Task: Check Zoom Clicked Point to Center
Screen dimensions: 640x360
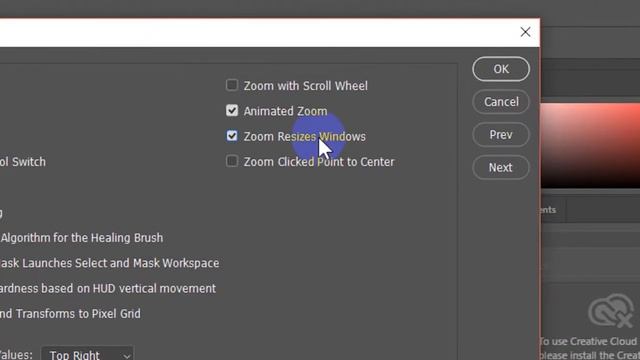Action: tap(232, 161)
